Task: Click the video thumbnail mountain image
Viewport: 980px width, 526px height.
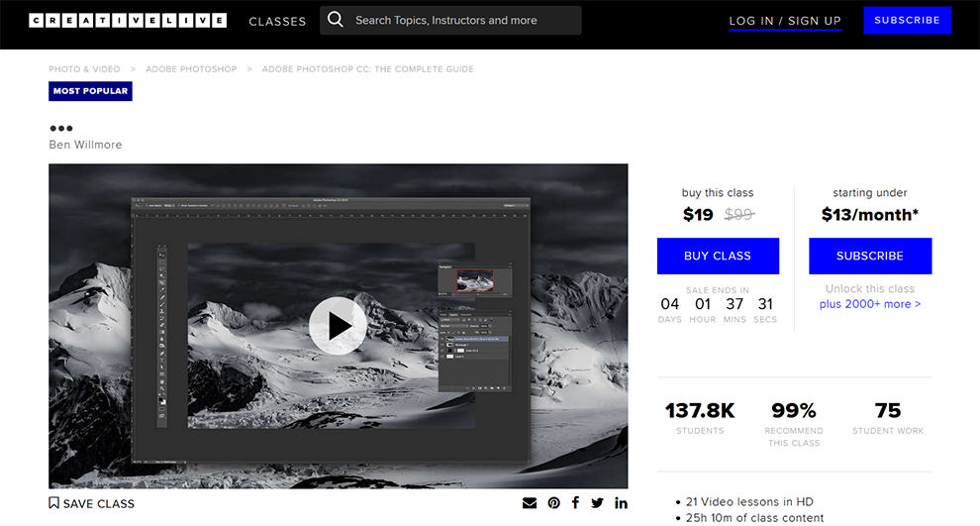Action: (x=339, y=326)
